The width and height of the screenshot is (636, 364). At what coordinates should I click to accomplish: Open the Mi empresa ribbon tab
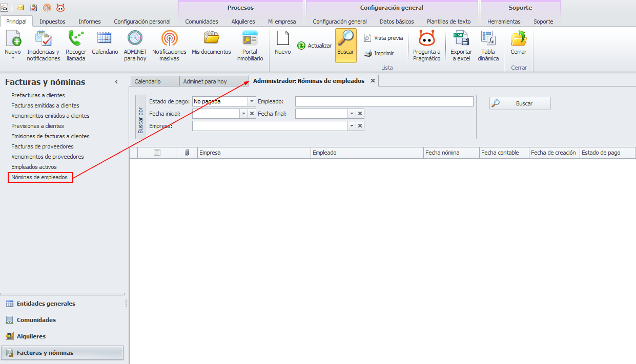point(282,22)
